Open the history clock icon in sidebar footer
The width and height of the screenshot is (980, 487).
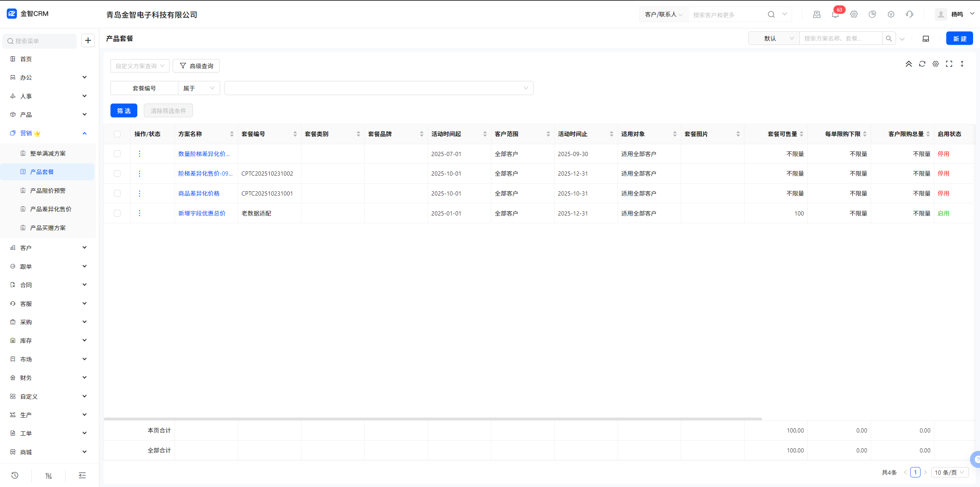(x=15, y=475)
